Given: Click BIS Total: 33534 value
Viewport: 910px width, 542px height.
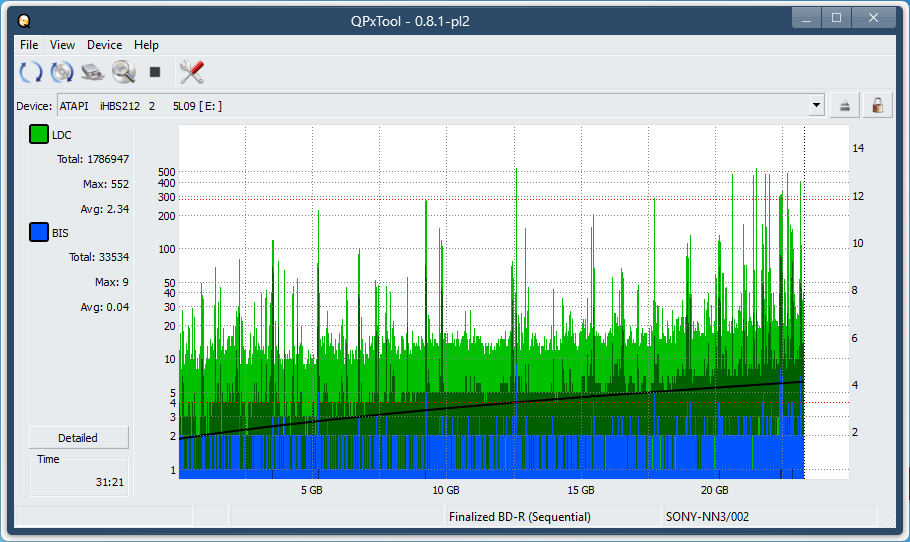Looking at the screenshot, I should pyautogui.click(x=99, y=257).
